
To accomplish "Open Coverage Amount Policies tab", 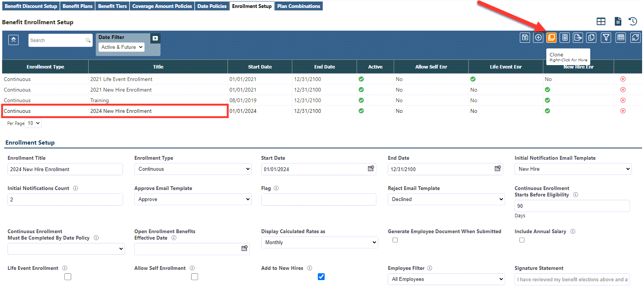I will (x=162, y=6).
